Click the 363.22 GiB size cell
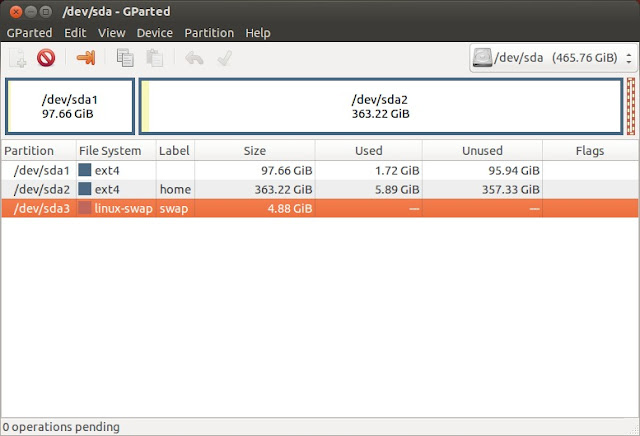The image size is (640, 436). 255,189
